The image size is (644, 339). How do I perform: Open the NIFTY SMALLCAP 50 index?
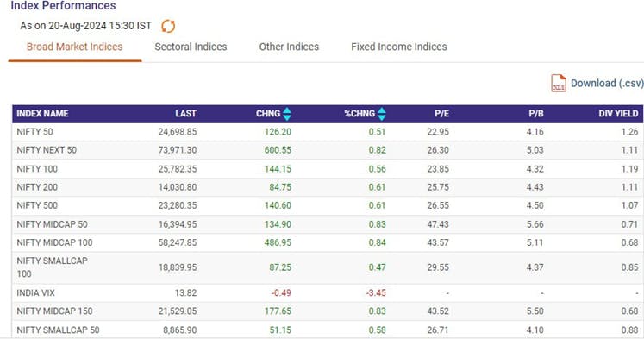coord(59,330)
